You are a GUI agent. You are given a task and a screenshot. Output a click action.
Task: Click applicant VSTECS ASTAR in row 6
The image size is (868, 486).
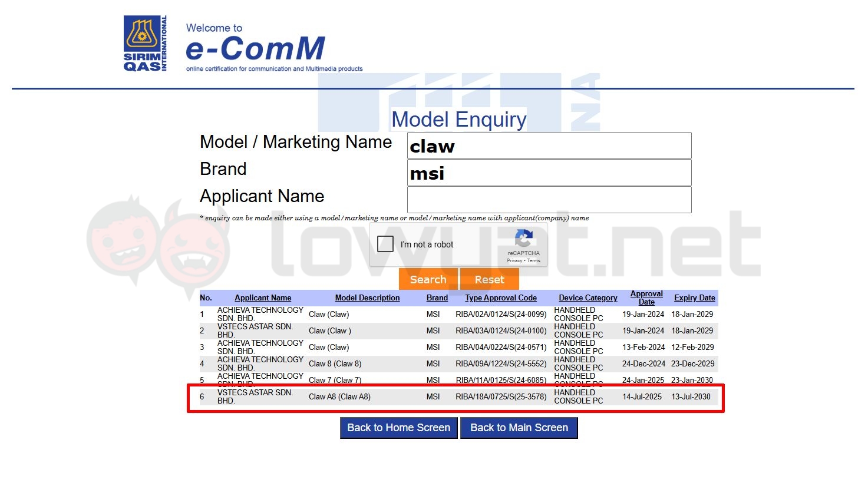click(255, 396)
